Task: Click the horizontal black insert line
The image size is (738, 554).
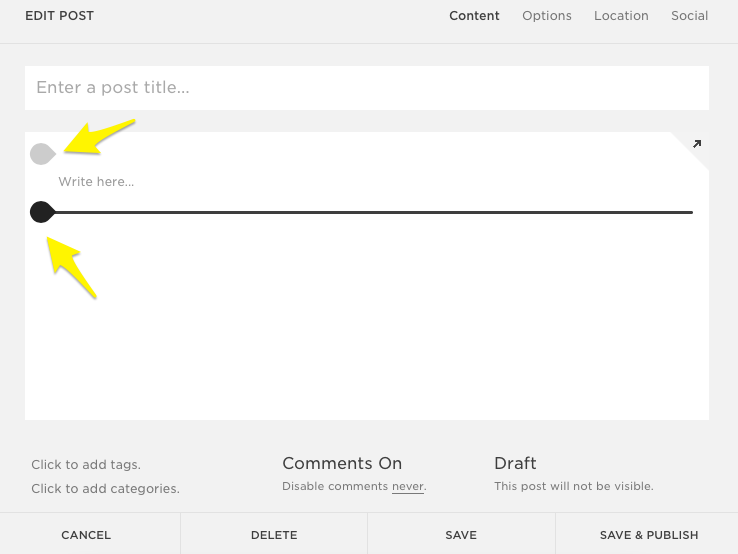Action: [370, 212]
